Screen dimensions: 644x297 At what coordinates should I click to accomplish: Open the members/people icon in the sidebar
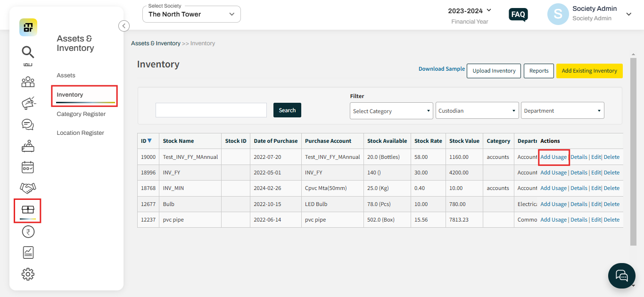tap(28, 82)
